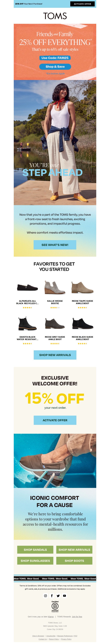This screenshot has width=110, height=644.
Task: Click the Certified B Corporation logo
Action: 55,607
